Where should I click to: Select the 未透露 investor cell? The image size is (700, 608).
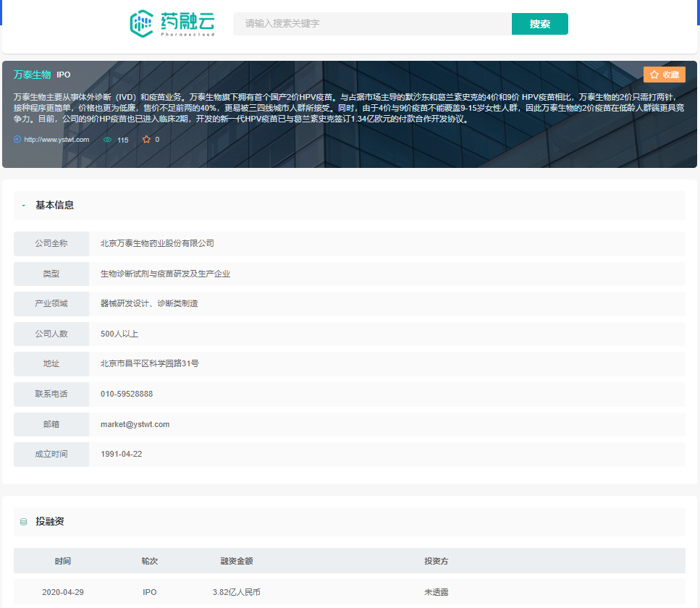pos(437,592)
